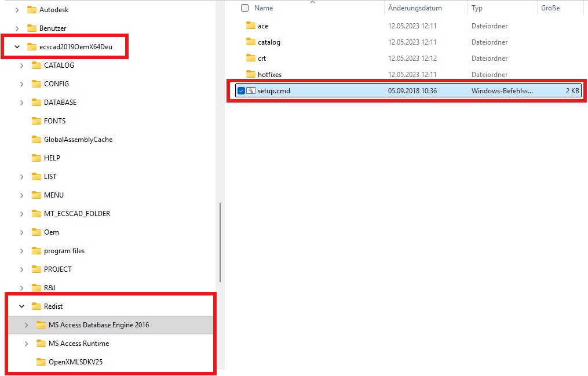Viewport: 588px width, 376px height.
Task: Sort by the Größe column header
Action: click(x=550, y=8)
